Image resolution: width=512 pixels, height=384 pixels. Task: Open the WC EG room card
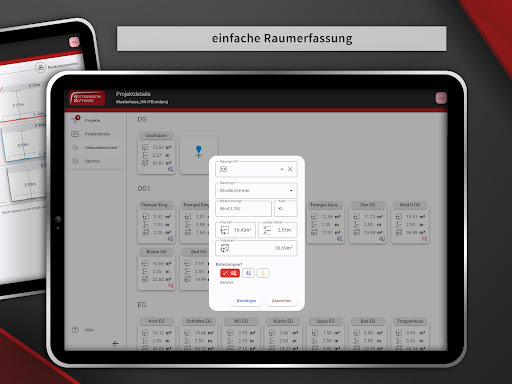click(x=241, y=334)
